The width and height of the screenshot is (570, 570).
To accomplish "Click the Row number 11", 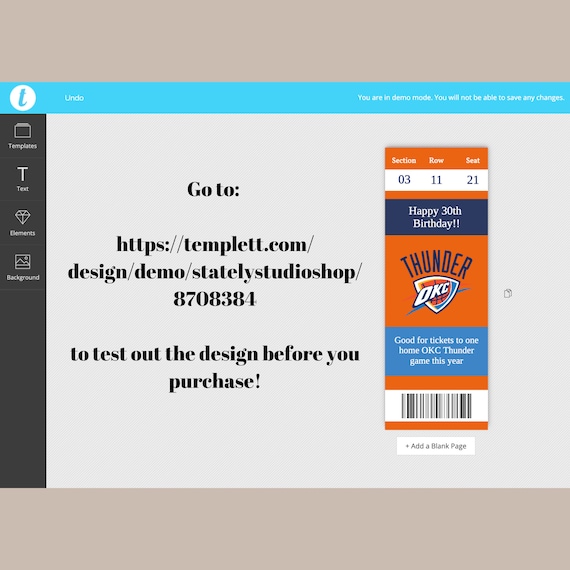I will point(436,180).
